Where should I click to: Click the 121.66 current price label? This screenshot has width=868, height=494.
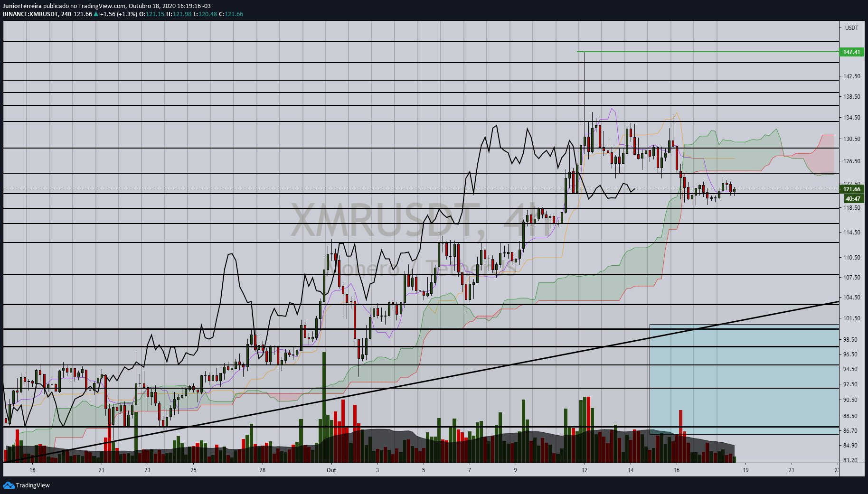(x=851, y=189)
